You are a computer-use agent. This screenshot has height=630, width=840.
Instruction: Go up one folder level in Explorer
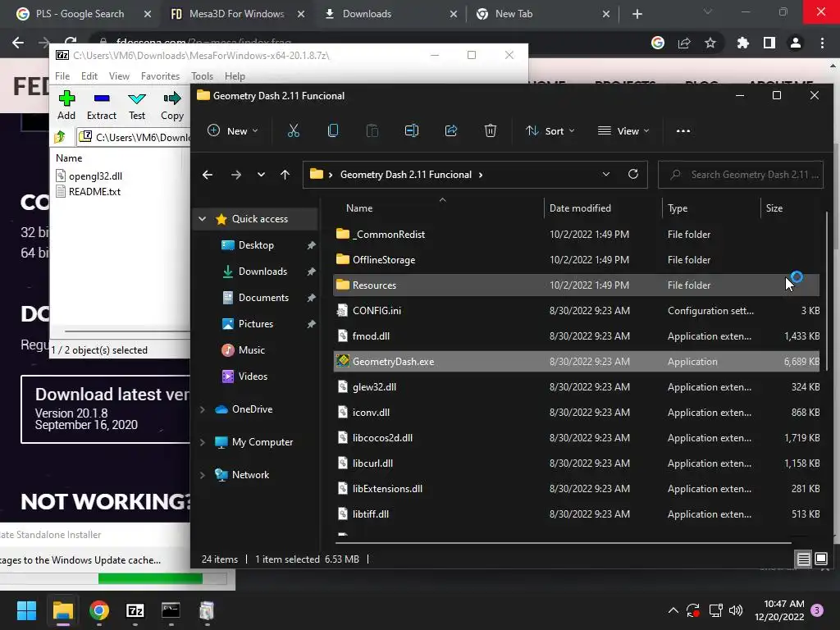click(285, 175)
